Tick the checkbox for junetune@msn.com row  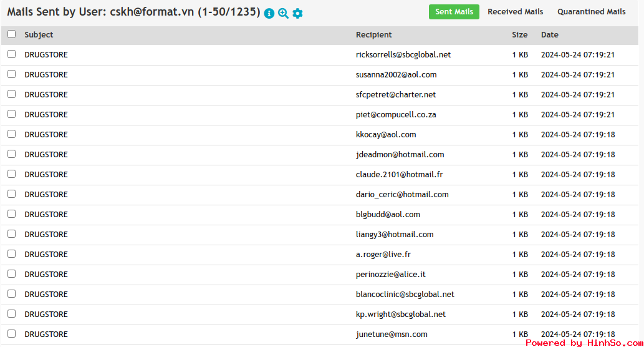(x=11, y=333)
